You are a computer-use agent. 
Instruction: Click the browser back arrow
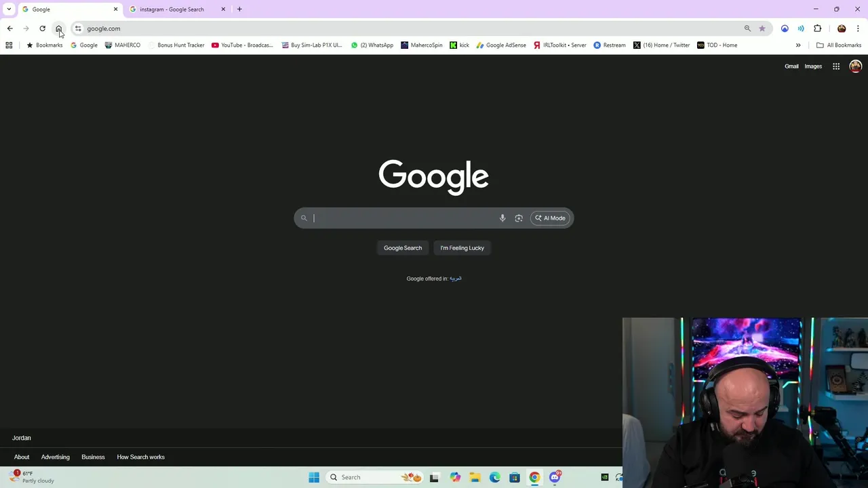tap(9, 28)
